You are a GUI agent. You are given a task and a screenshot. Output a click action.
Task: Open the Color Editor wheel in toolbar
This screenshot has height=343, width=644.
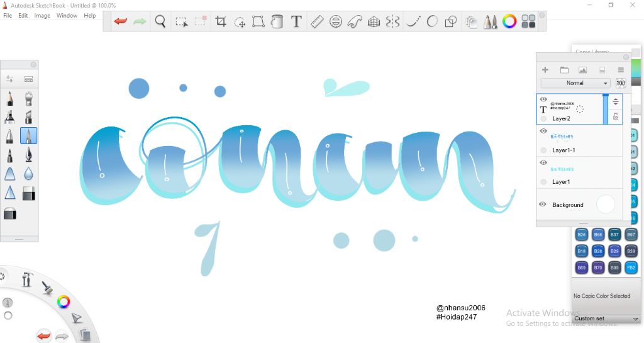click(x=509, y=21)
